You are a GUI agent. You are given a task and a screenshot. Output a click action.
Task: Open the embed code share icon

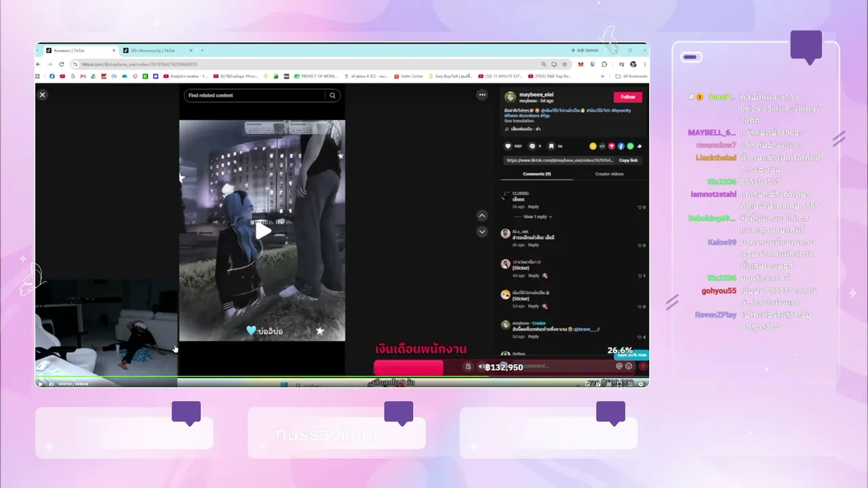tap(601, 146)
